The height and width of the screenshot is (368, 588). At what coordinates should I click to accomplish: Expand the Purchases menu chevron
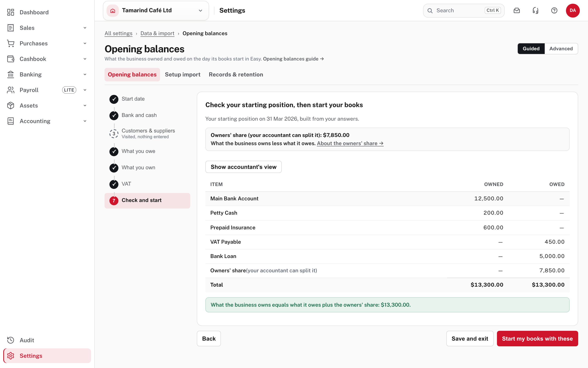point(85,43)
